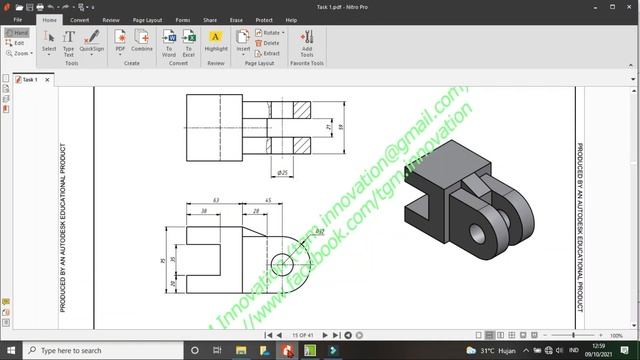The image size is (640, 360).
Task: Click the zoom out minus button
Action: point(545,335)
